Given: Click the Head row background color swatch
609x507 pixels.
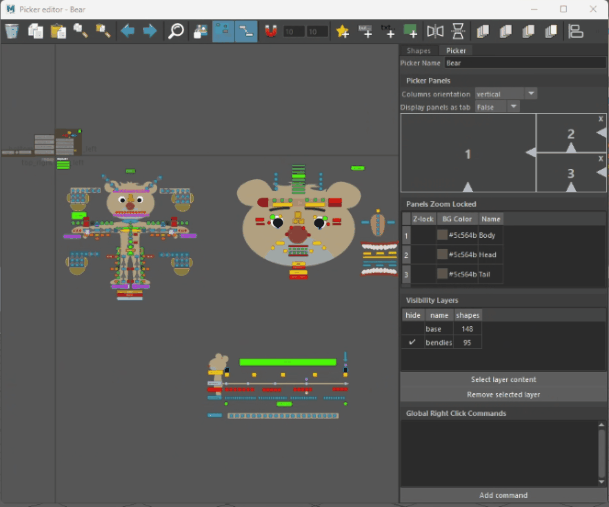Looking at the screenshot, I should click(442, 254).
